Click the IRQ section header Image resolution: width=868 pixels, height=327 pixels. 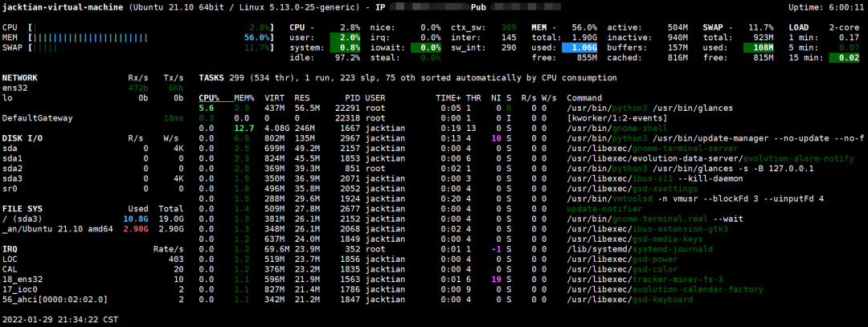(x=10, y=250)
